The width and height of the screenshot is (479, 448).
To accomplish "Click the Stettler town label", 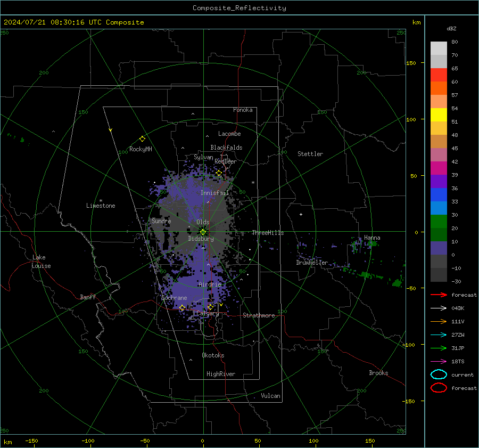I will click(310, 154).
